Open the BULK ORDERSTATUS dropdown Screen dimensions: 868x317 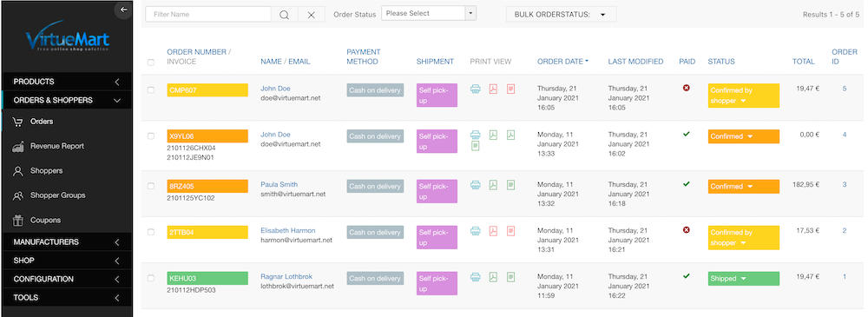click(x=561, y=15)
